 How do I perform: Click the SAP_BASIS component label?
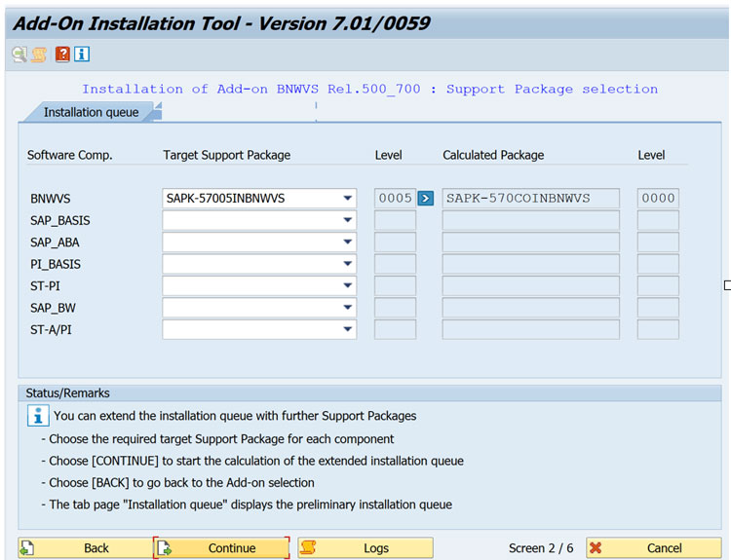(x=60, y=221)
